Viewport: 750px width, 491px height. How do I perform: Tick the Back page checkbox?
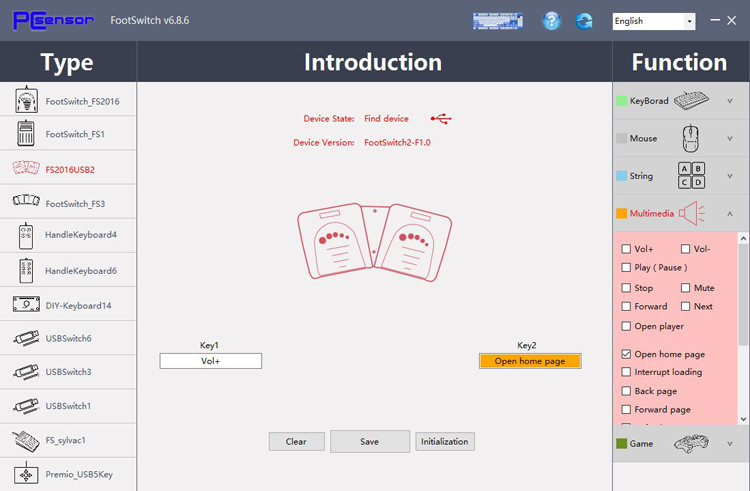626,391
